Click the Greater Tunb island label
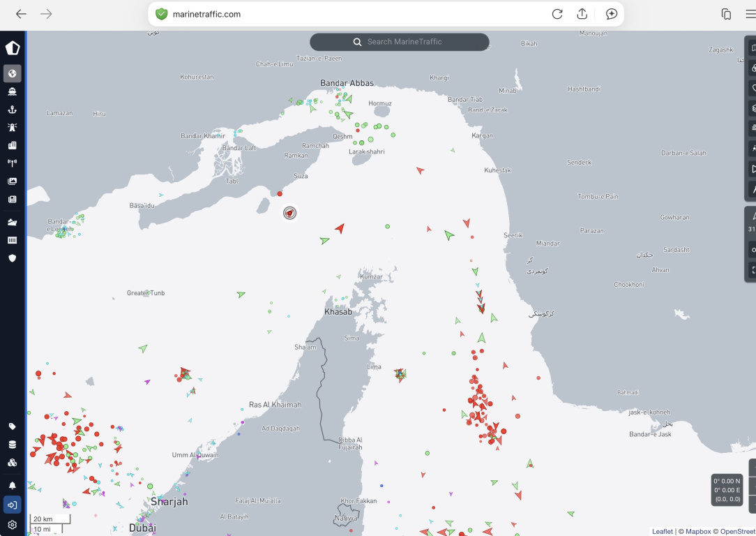This screenshot has height=536, width=756. [146, 293]
